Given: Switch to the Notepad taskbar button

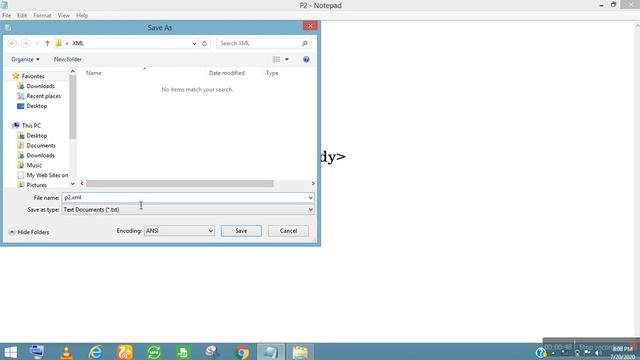Looking at the screenshot, I should (x=271, y=352).
